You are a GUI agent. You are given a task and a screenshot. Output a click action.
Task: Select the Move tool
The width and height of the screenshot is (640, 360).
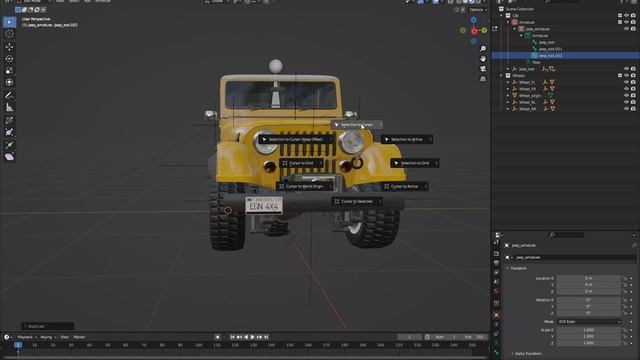[9, 47]
